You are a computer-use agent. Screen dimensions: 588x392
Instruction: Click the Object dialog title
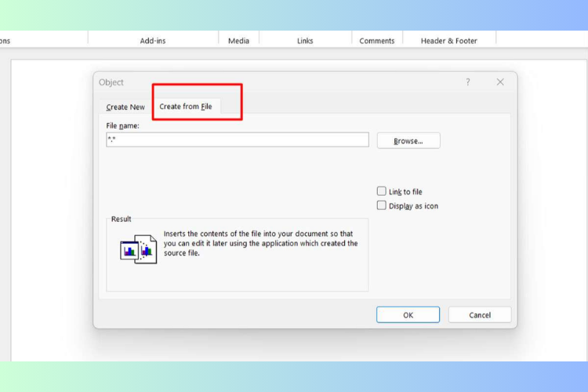tap(111, 82)
